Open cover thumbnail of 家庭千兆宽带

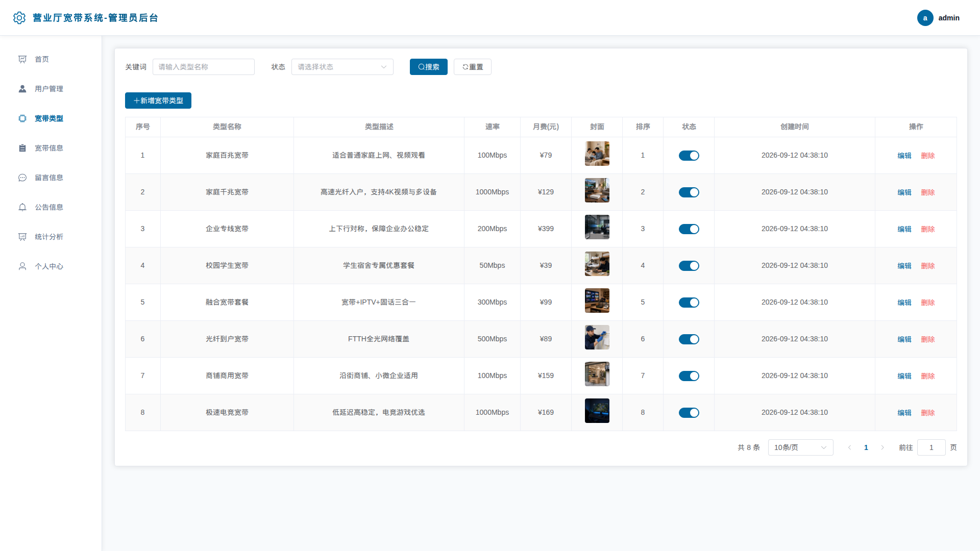click(x=597, y=190)
